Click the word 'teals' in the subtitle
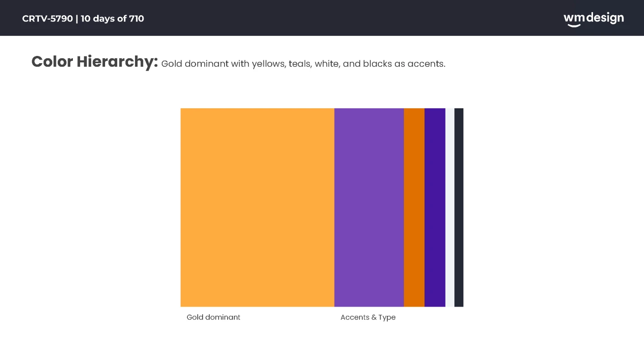Screen dimensions: 644x363 click(300, 64)
